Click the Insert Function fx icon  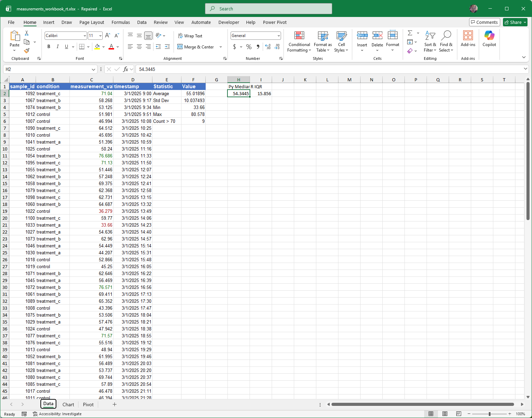[x=126, y=69]
